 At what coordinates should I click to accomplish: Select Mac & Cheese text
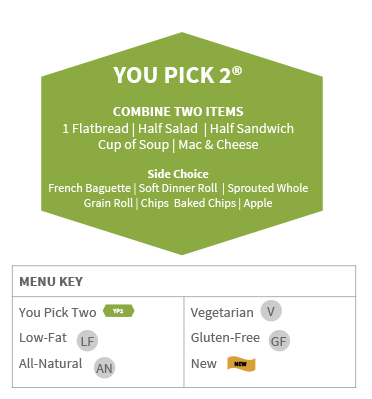pos(218,145)
